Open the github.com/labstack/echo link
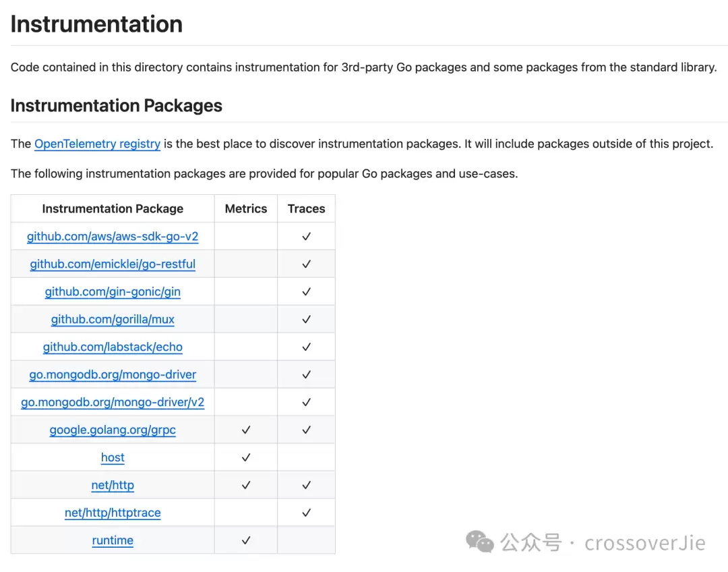 click(113, 347)
